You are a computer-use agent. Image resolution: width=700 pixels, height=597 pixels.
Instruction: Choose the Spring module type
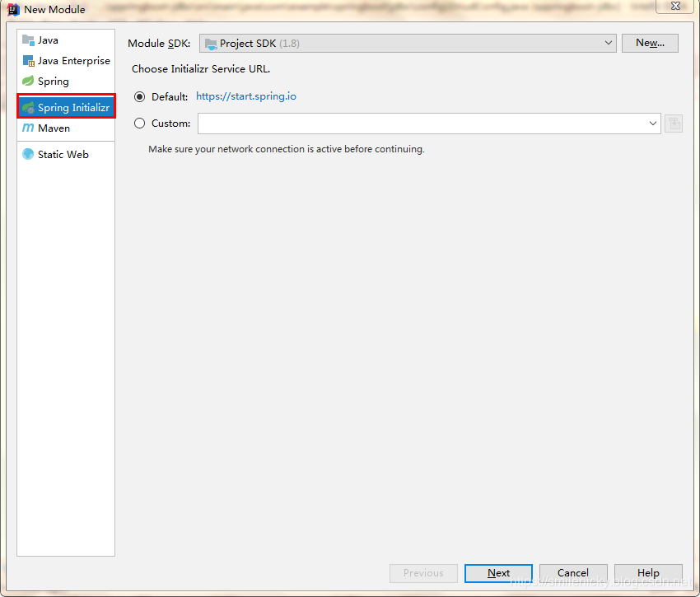click(x=66, y=82)
